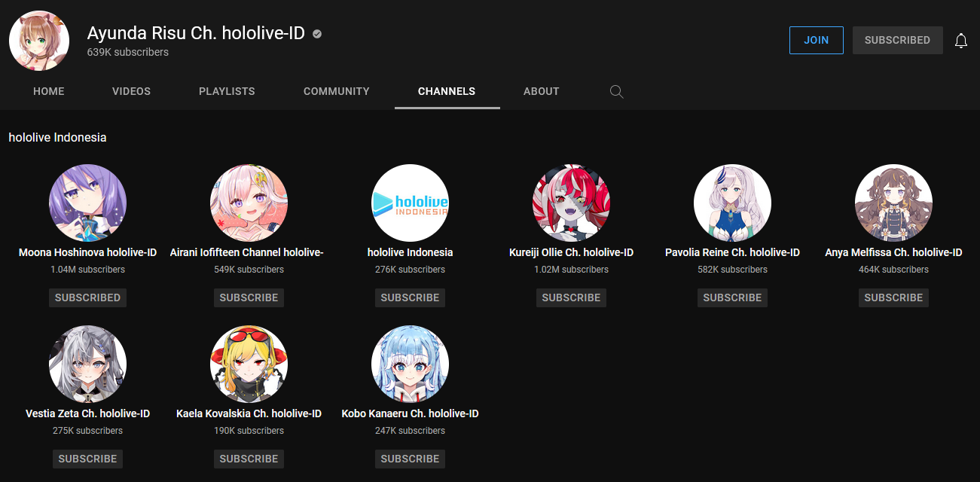Open the COMMUNITY tab
The image size is (980, 482).
[337, 91]
